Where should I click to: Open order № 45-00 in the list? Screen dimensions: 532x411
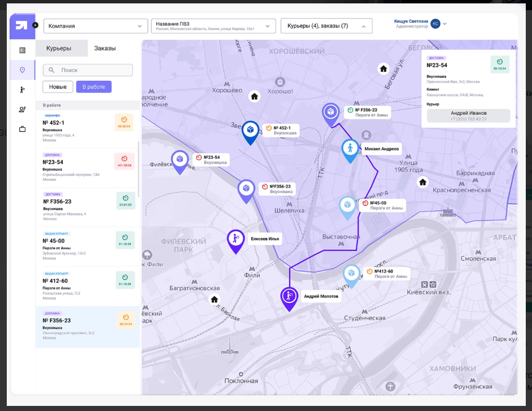click(88, 246)
